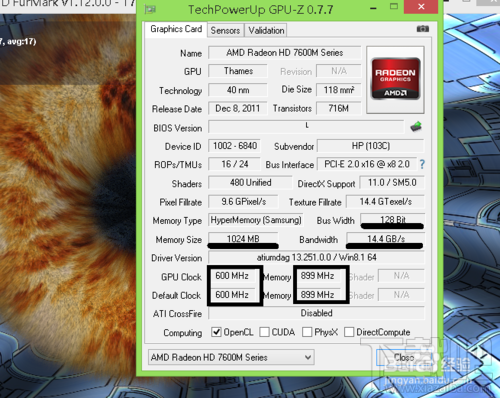
Task: Click the GPU Clock '600 MHz' value
Action: (232, 276)
